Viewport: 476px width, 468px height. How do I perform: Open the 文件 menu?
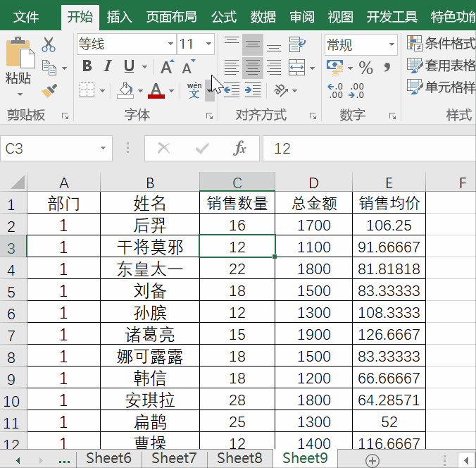coord(26,17)
